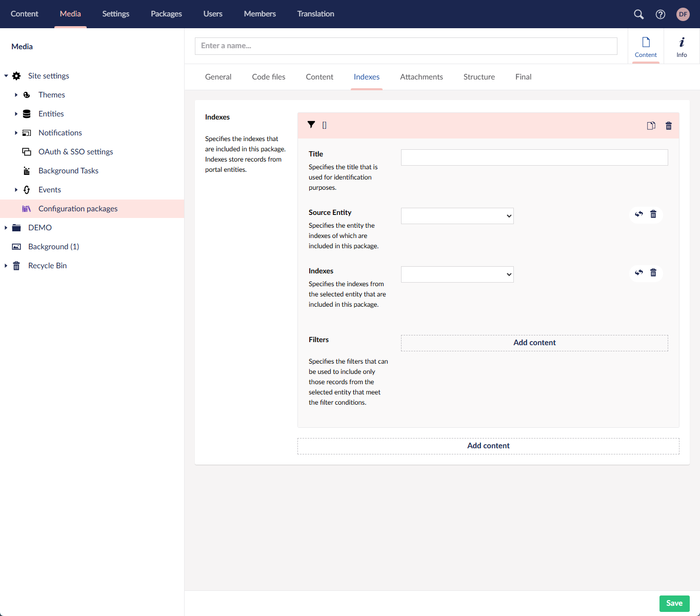This screenshot has width=700, height=616.
Task: Expand the Themes tree node
Action: [x=16, y=95]
